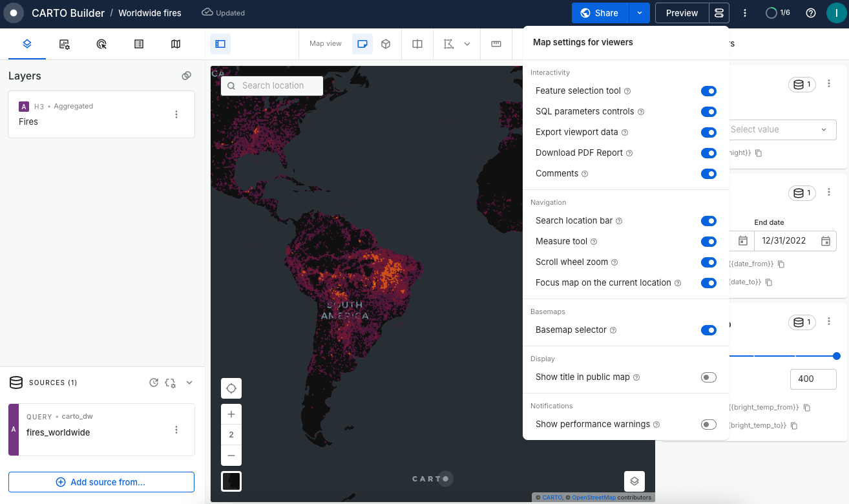Open Fires layer options menu
The height and width of the screenshot is (504, 849).
tap(176, 114)
